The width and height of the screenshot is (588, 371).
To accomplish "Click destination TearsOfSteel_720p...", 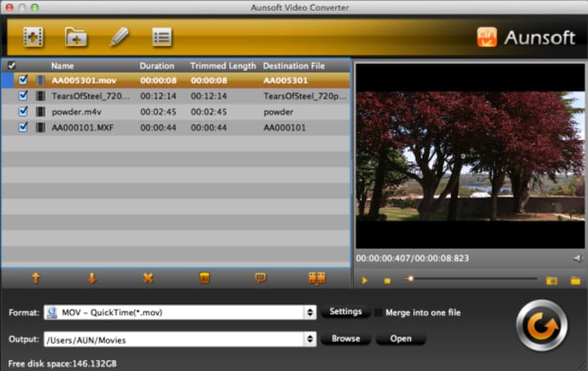I will point(305,97).
